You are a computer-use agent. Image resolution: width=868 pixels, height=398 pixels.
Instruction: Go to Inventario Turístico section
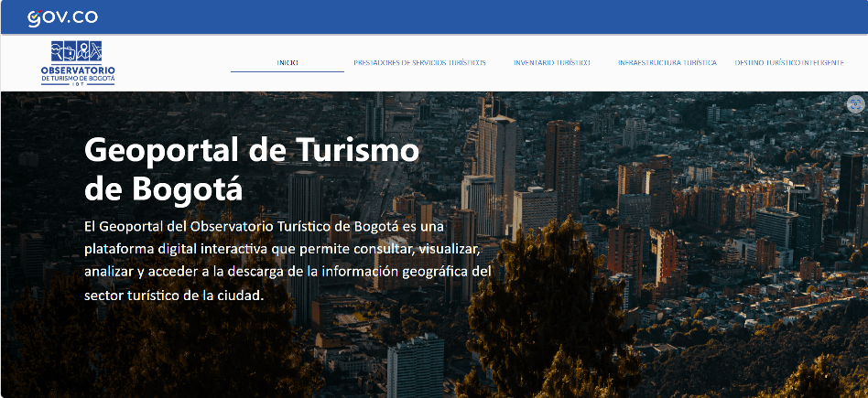click(x=552, y=62)
